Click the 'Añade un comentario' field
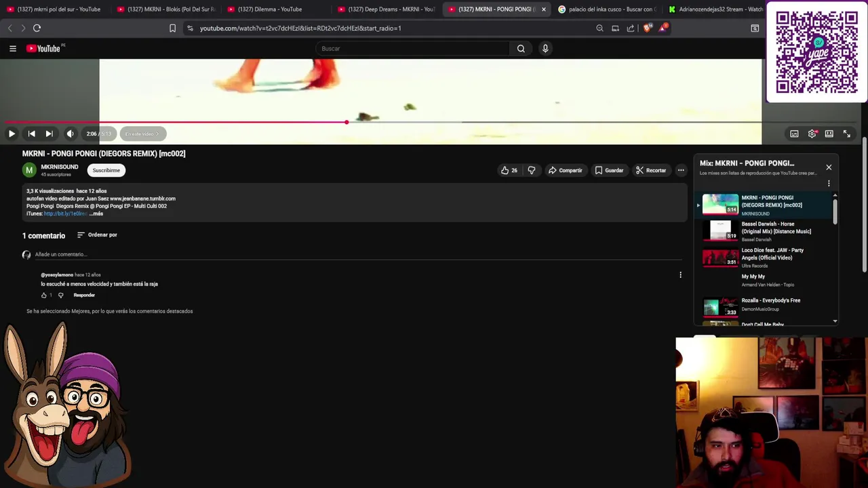The height and width of the screenshot is (488, 868). click(x=359, y=255)
